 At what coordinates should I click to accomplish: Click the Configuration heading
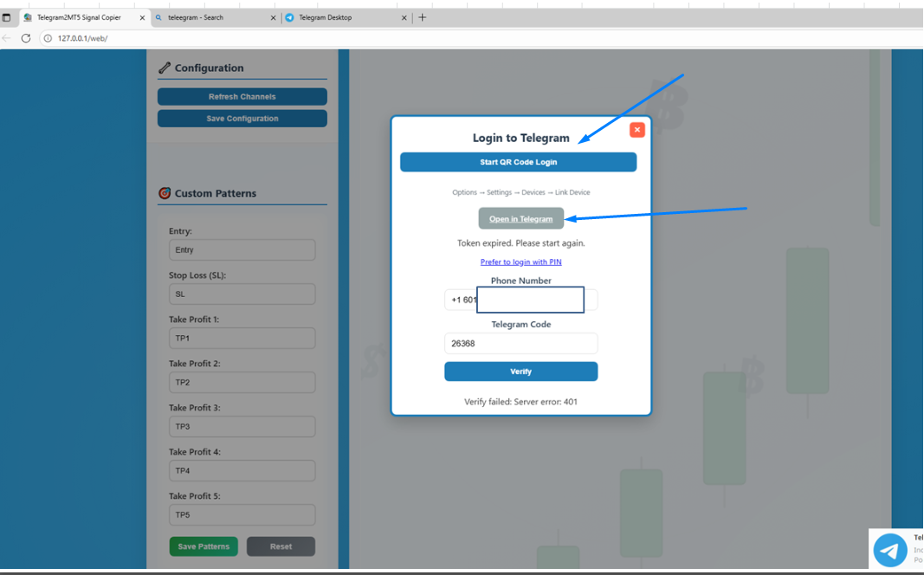tap(209, 68)
